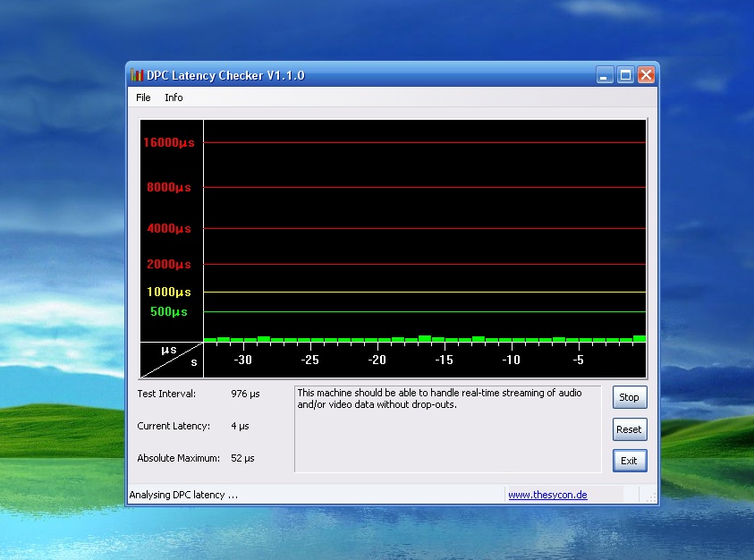Click the window resize grip in the status bar
754x560 pixels.
(652, 496)
